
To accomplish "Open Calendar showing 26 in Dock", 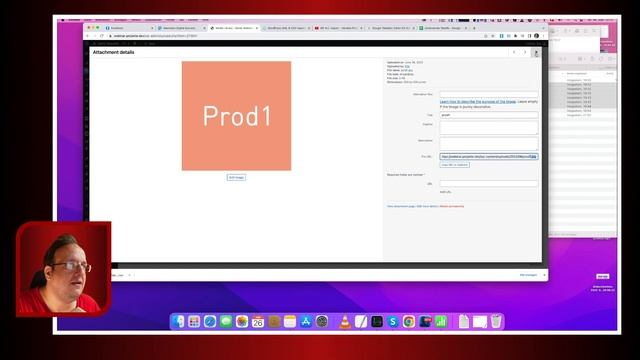I will pyautogui.click(x=258, y=322).
